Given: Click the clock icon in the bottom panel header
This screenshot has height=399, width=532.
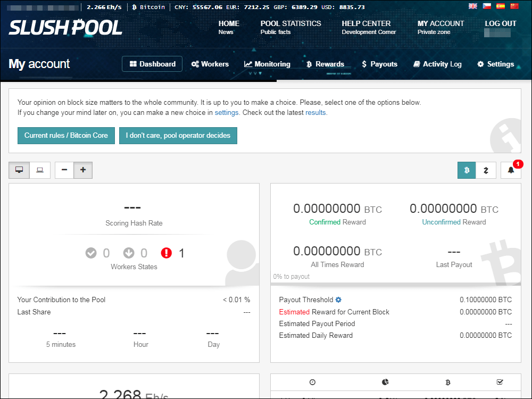Looking at the screenshot, I should [x=312, y=382].
